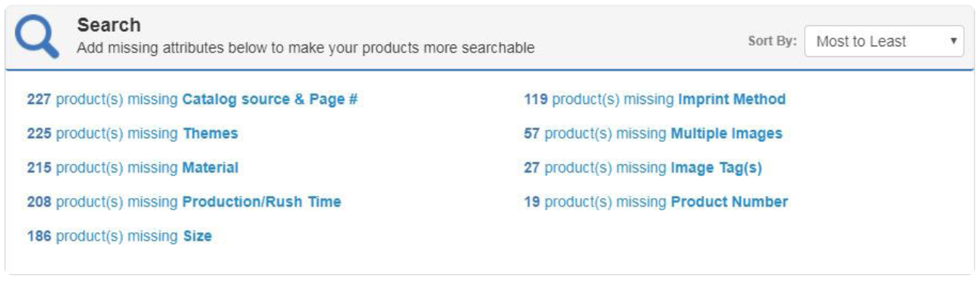
Task: Open products missing Imprint Method
Action: click(x=654, y=99)
